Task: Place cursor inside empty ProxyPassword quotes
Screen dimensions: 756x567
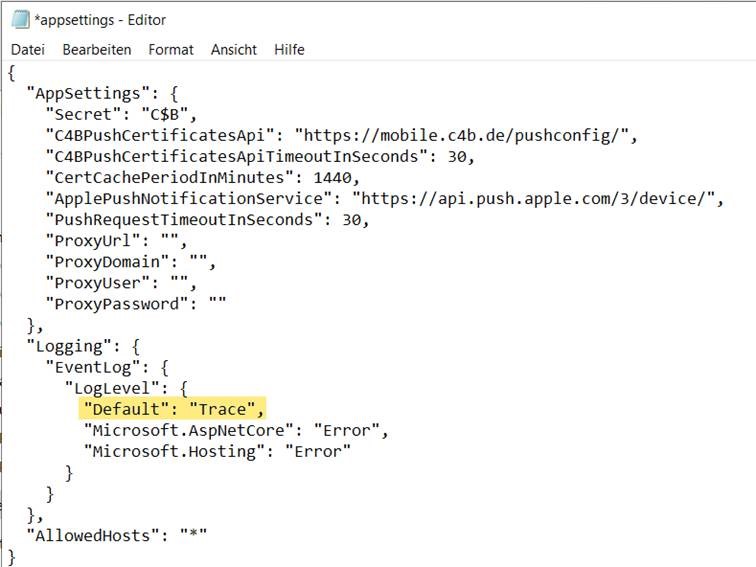Action: pyautogui.click(x=217, y=304)
